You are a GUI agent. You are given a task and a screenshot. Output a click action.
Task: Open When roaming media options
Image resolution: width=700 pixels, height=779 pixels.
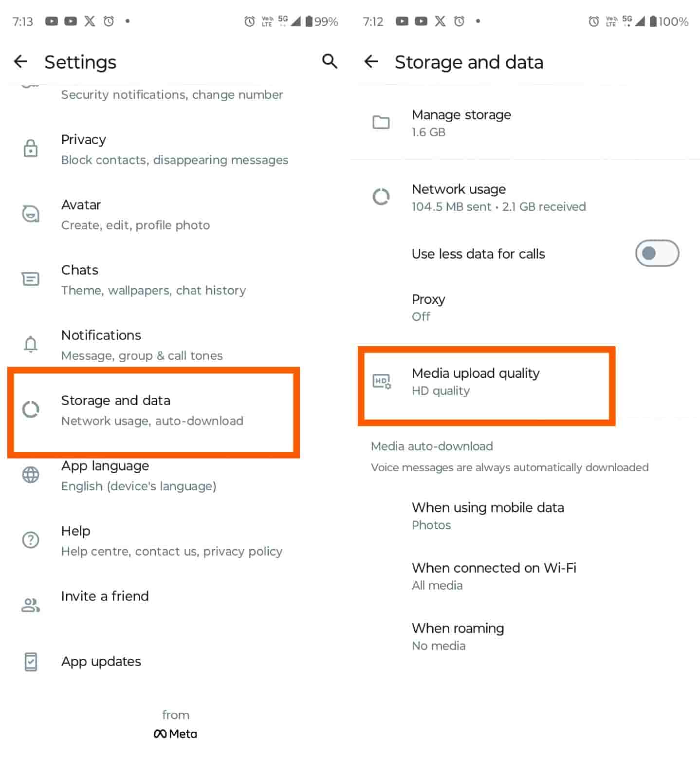tap(458, 636)
